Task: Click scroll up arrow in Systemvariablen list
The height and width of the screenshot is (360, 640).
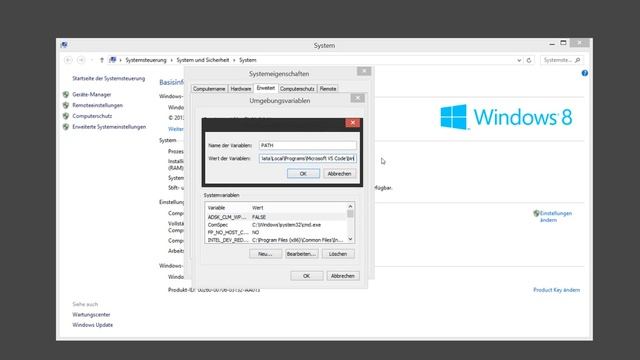Action: coord(350,207)
